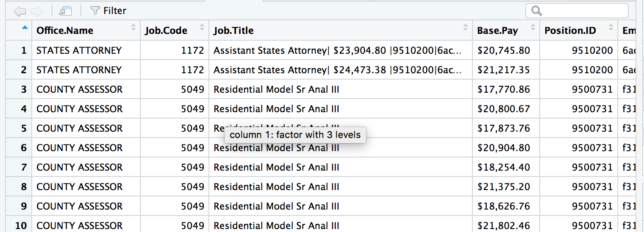
Task: Click the Job.Title sort arrows
Action: tap(466, 28)
